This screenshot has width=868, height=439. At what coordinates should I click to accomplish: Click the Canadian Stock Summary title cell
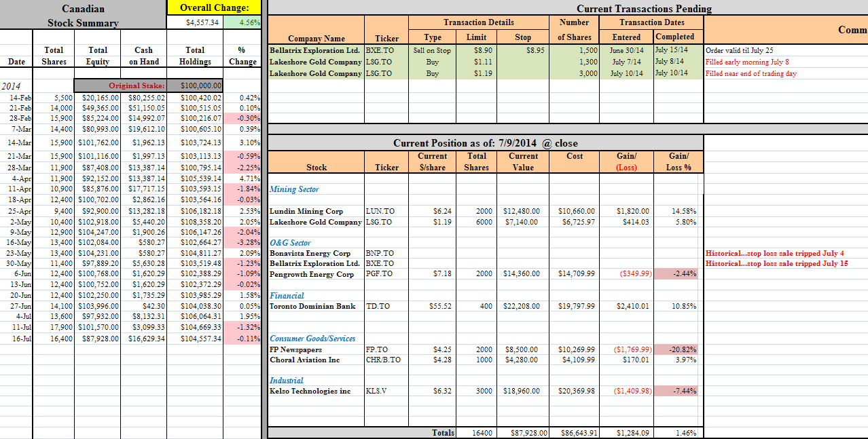83,15
